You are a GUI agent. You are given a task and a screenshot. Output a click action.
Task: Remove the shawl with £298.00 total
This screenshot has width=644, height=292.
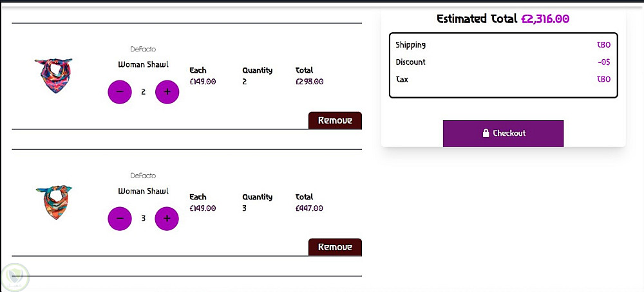pos(335,120)
